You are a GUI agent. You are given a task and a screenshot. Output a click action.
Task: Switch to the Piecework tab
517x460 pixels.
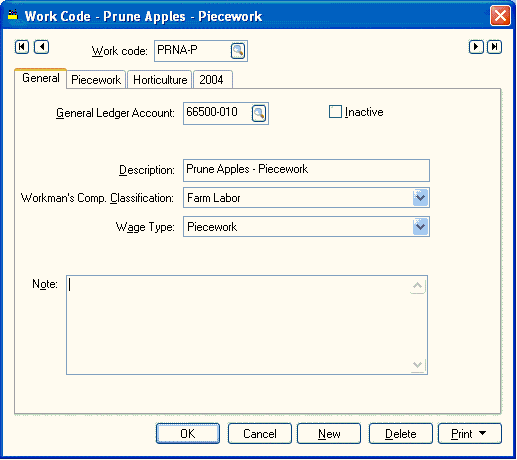[x=96, y=80]
